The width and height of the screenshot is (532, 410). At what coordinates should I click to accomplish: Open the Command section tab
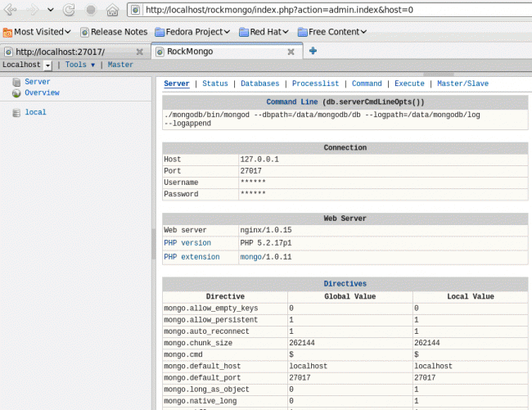point(367,83)
